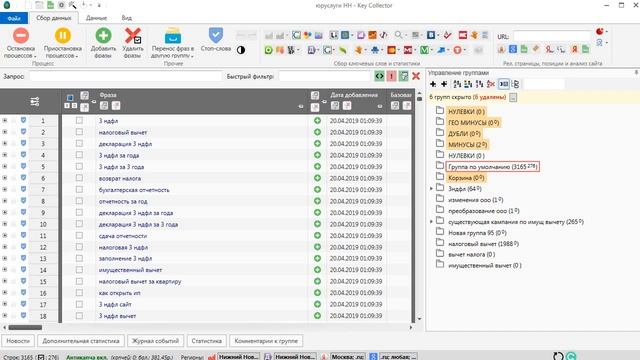The image size is (640, 360).
Task: Open the 'Приостановка процессов' dropdown label
Action: click(62, 52)
